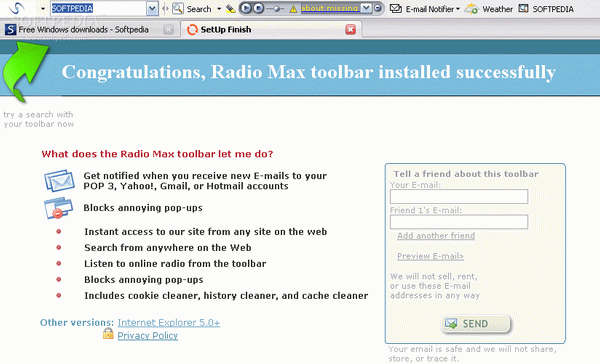
Task: Open the toolbar logo dropdown arrow
Action: click(x=43, y=8)
